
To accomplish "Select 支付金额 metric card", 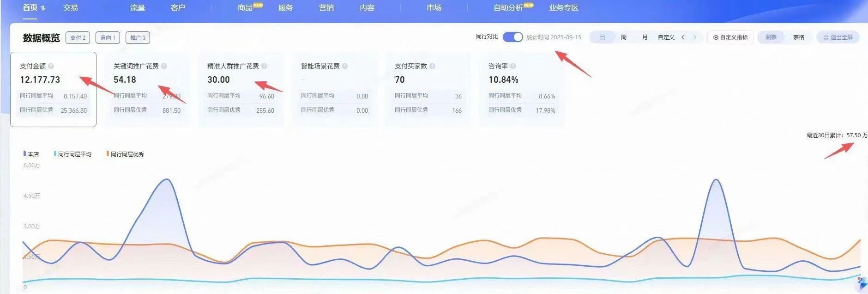I will click(x=54, y=89).
